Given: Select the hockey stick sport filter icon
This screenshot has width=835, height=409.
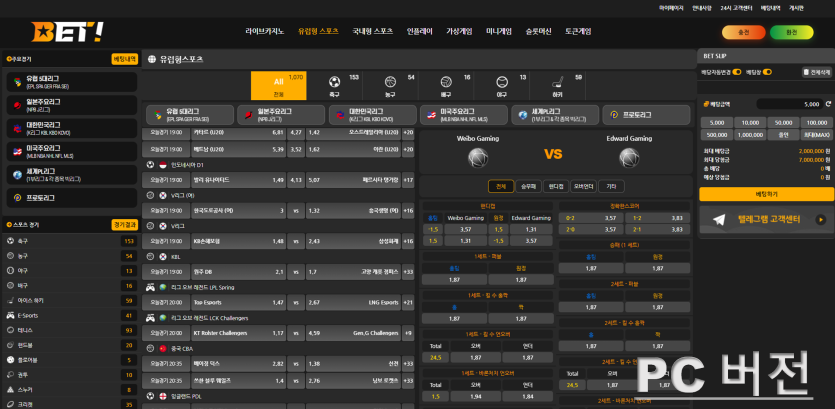Looking at the screenshot, I should [557, 82].
